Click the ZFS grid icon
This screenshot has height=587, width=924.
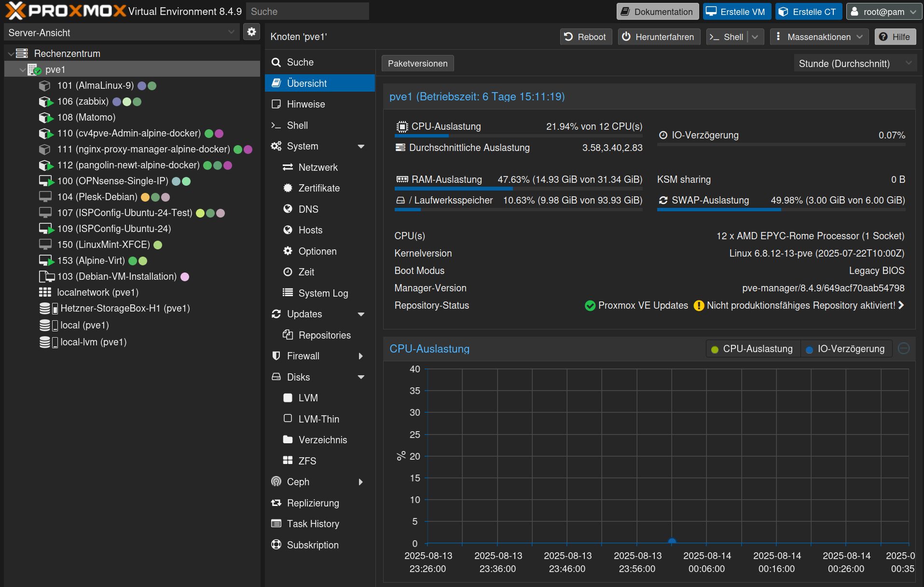pos(288,461)
